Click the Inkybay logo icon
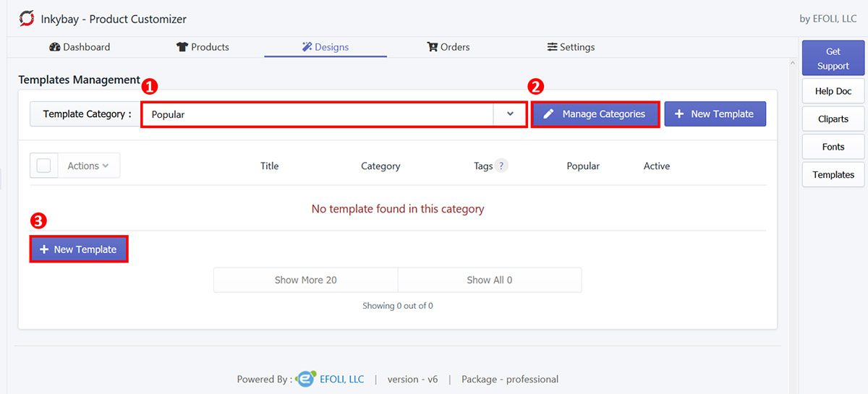The height and width of the screenshot is (394, 868). click(27, 19)
